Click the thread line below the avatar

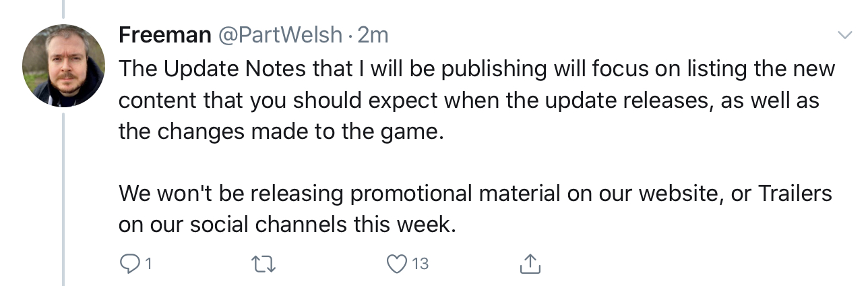click(63, 196)
